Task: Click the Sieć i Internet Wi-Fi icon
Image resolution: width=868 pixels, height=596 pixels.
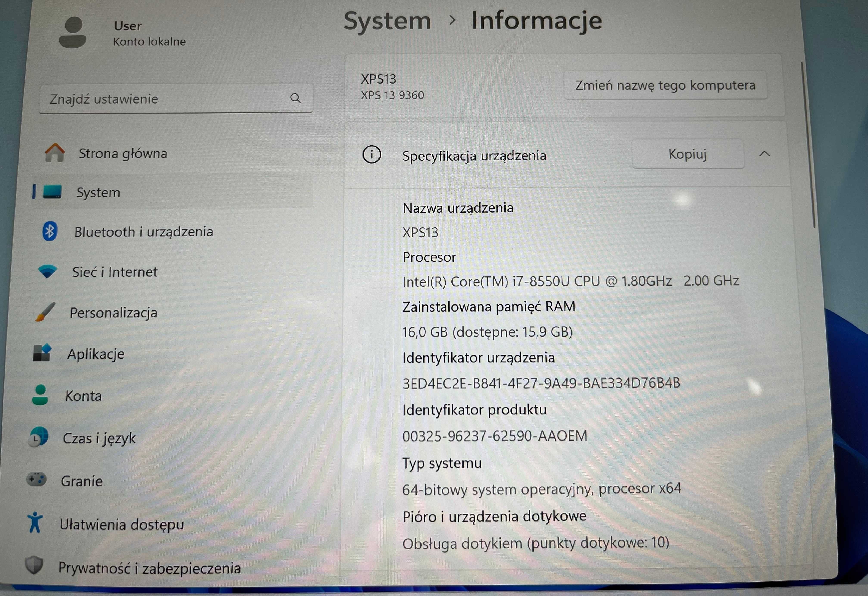Action: (47, 272)
